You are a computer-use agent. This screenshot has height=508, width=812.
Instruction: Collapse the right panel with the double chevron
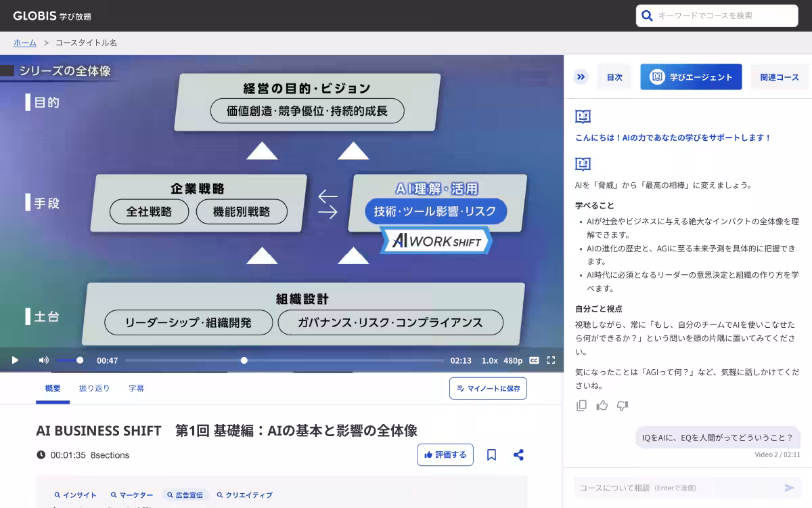click(581, 77)
